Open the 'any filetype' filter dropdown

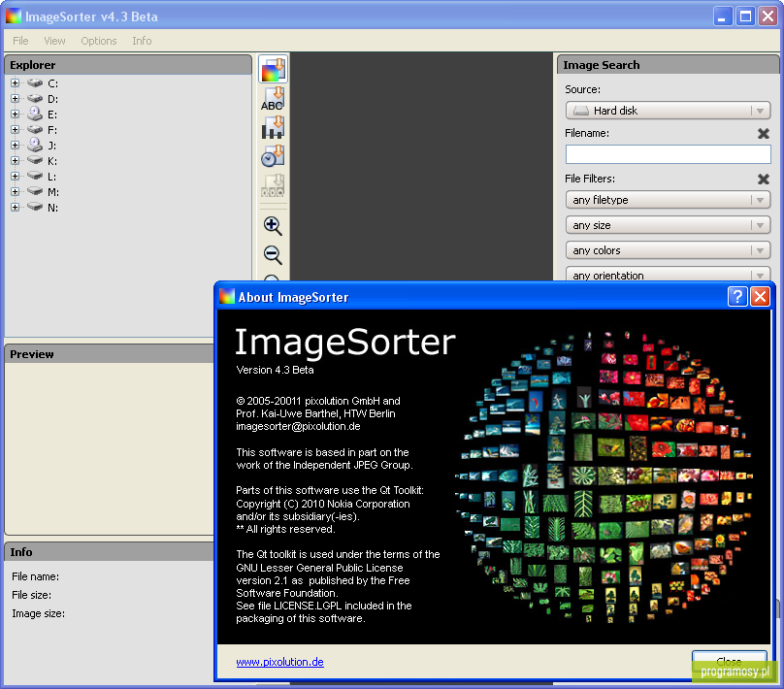coord(668,200)
